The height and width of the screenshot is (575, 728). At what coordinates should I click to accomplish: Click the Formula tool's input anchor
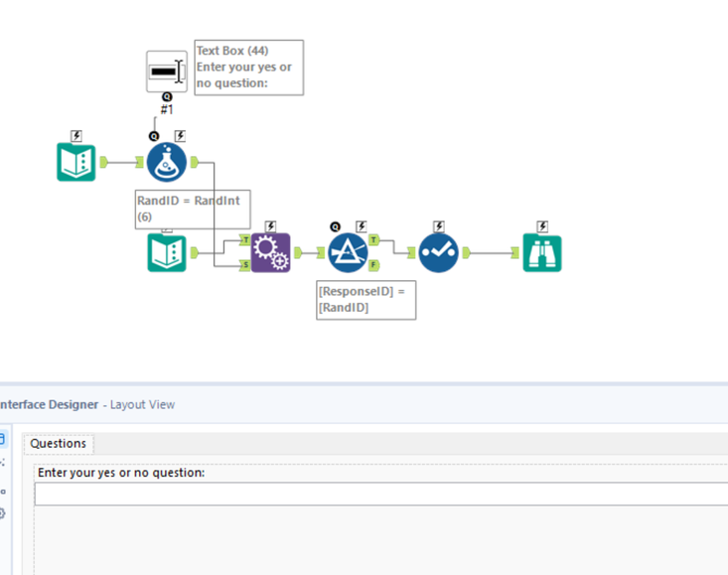click(139, 162)
